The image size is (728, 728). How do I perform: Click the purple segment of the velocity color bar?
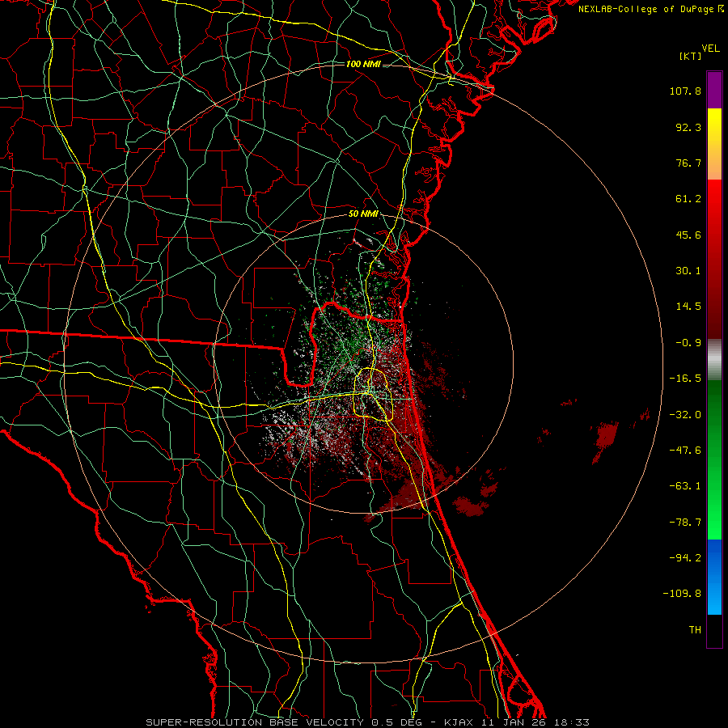tap(714, 90)
